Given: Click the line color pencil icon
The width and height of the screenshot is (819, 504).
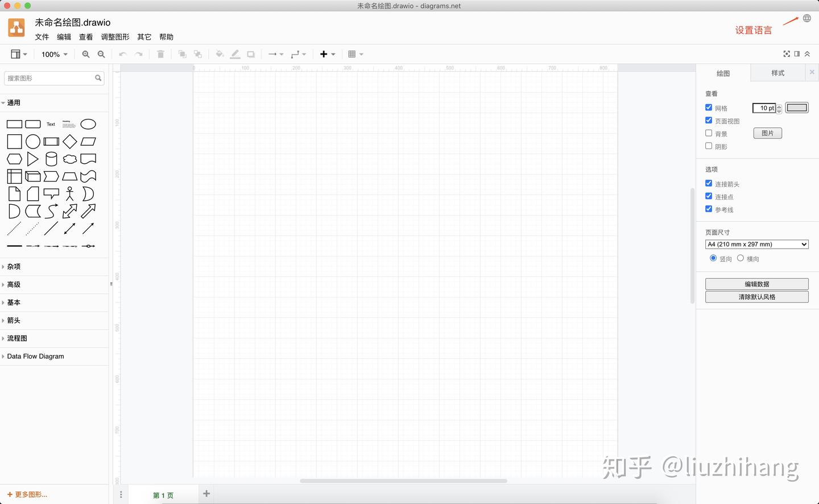Looking at the screenshot, I should 235,54.
